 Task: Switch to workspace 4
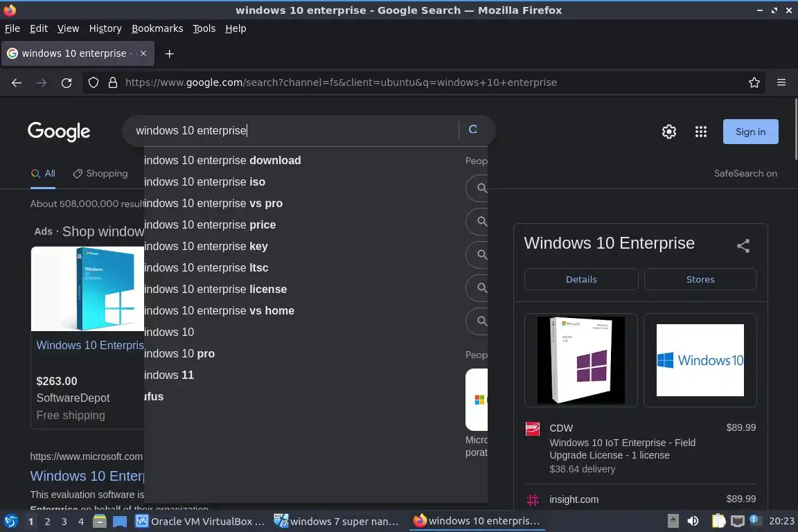(x=80, y=522)
